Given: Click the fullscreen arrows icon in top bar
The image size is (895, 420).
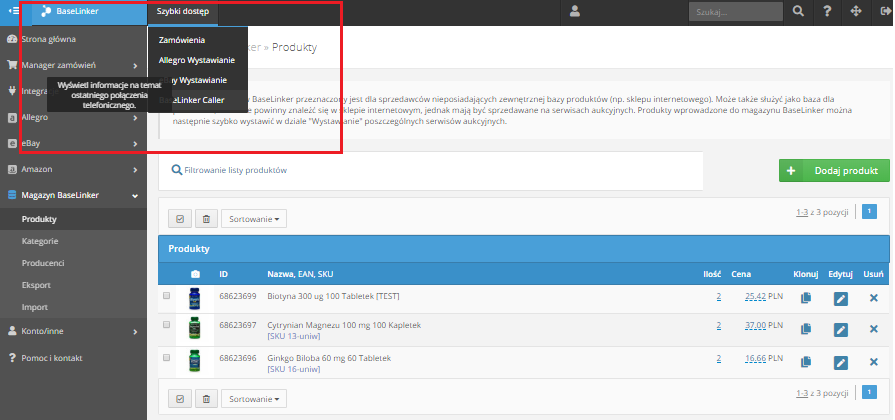Looking at the screenshot, I should click(856, 11).
